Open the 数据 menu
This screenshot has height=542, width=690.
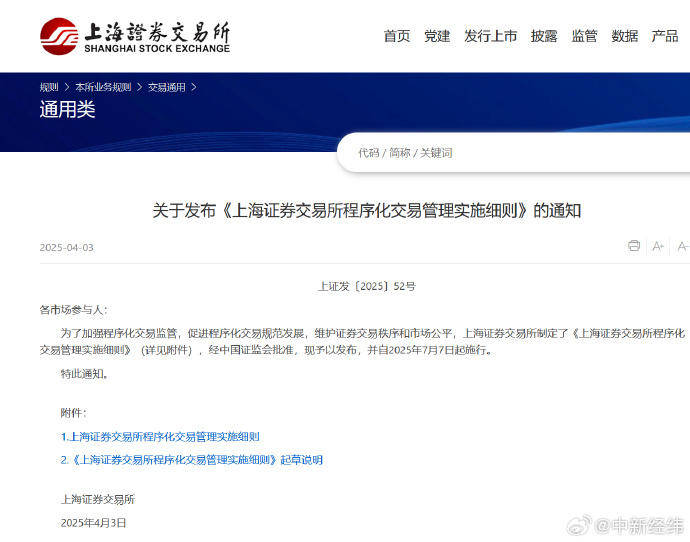[x=624, y=36]
